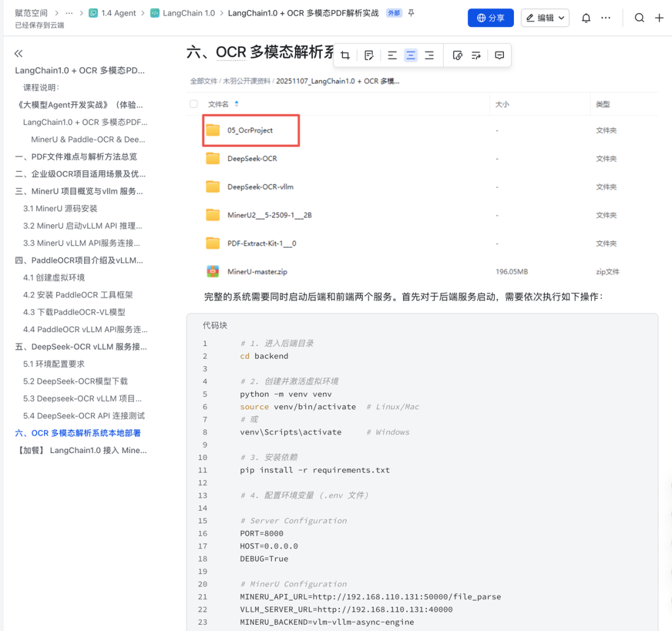Click the blue 分享 share button
Viewport: 672px width, 631px height.
[x=490, y=17]
